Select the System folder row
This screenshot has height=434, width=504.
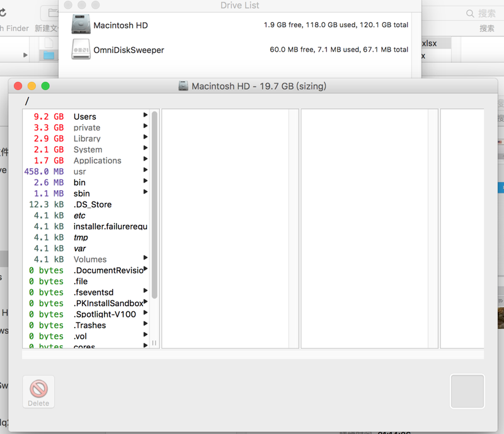[x=86, y=149]
